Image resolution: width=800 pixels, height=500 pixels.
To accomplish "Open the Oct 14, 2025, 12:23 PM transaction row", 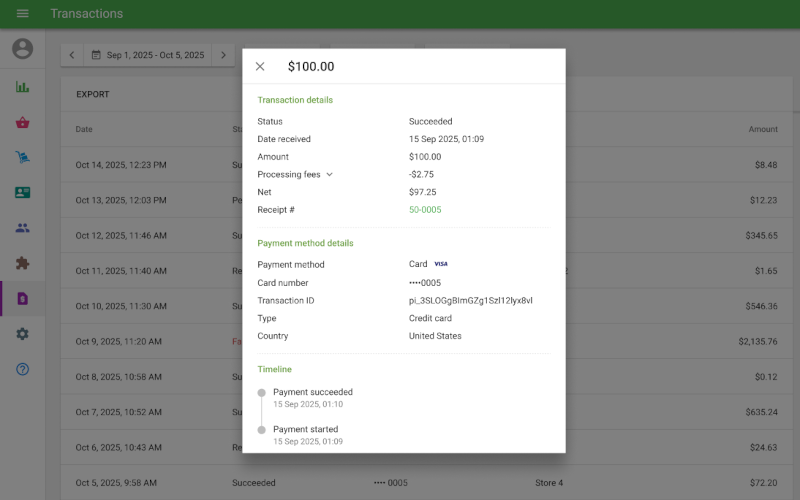I will click(427, 165).
